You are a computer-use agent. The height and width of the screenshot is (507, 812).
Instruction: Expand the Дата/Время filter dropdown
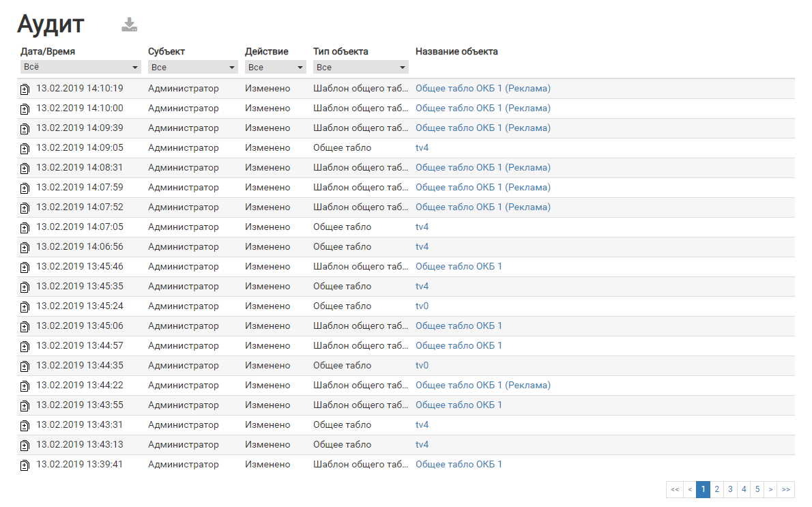tap(81, 68)
